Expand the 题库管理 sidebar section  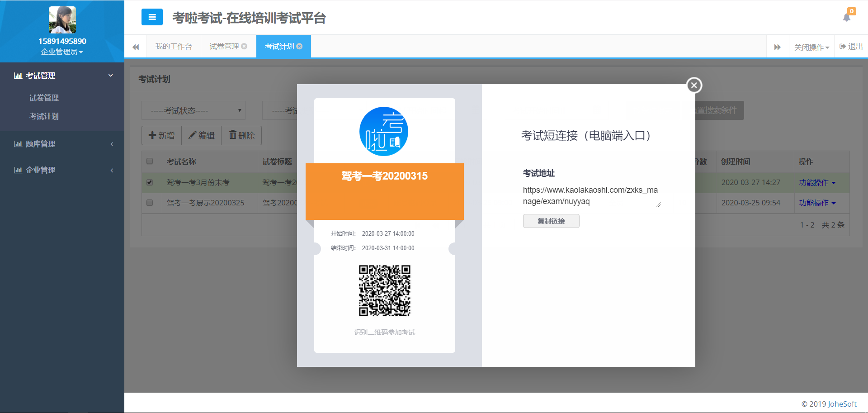[x=62, y=144]
